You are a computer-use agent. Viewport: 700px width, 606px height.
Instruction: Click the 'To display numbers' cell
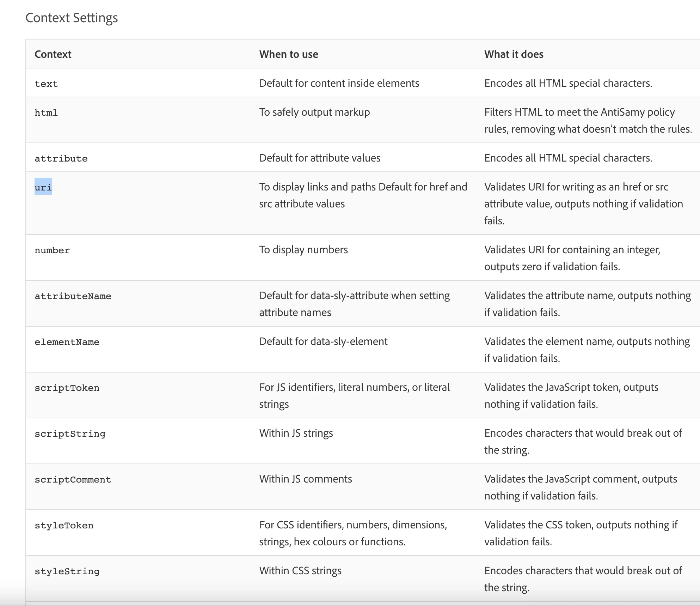[x=303, y=250]
